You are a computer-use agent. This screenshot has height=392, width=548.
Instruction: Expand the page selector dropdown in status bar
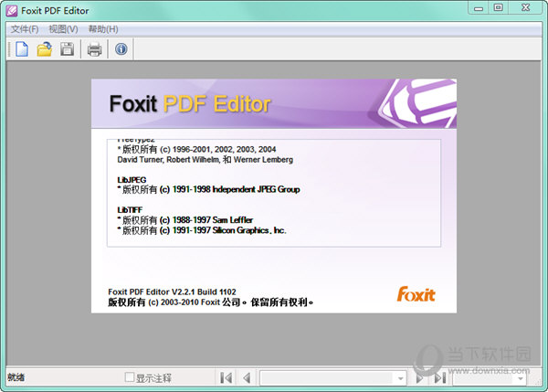point(400,378)
